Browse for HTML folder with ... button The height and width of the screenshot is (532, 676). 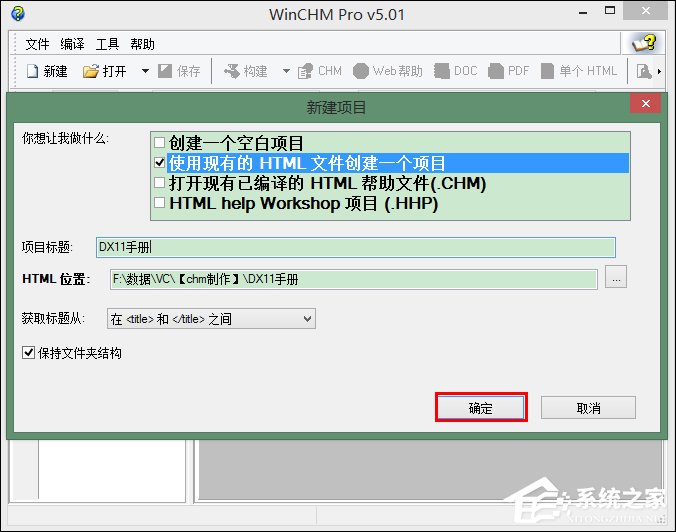[616, 277]
